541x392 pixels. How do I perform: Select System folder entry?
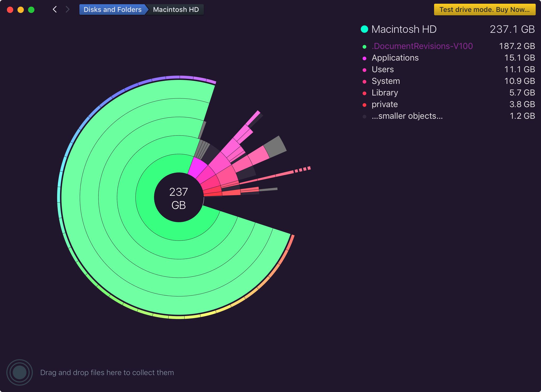386,81
